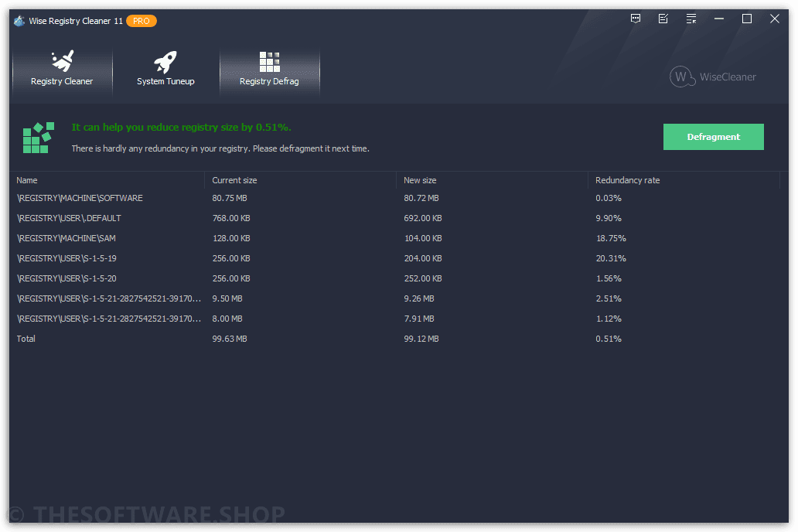The image size is (798, 532).
Task: Click the 768.00 KB current size value
Action: point(231,218)
